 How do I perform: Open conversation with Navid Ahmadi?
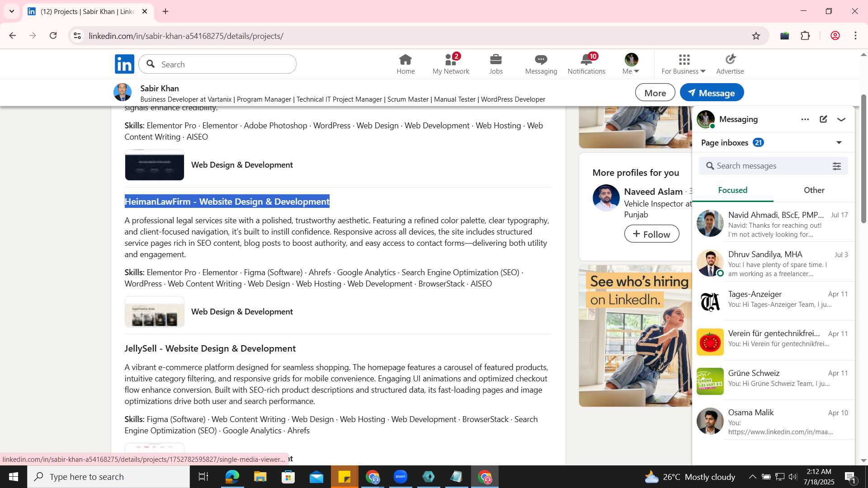[773, 225]
